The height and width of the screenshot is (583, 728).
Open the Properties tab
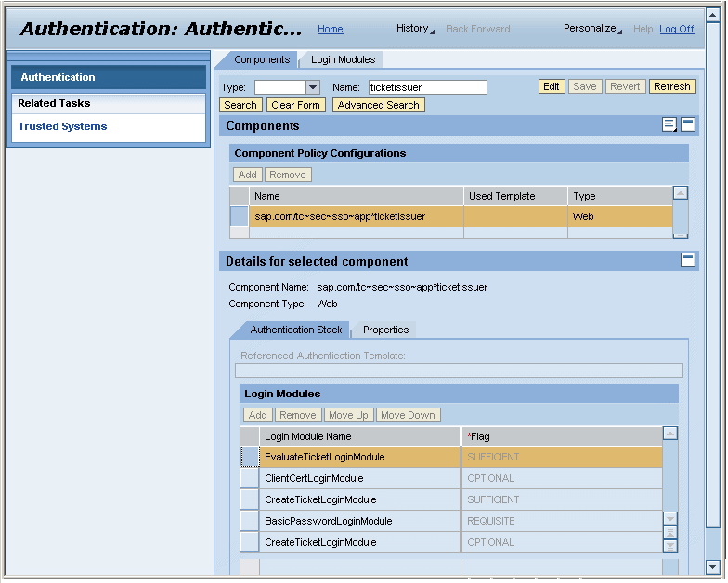[x=385, y=330]
